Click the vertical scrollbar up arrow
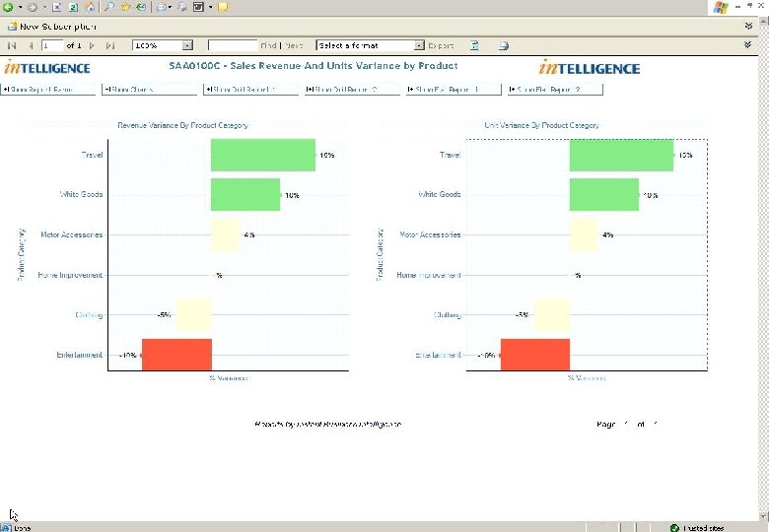The width and height of the screenshot is (769, 532). 764,20
